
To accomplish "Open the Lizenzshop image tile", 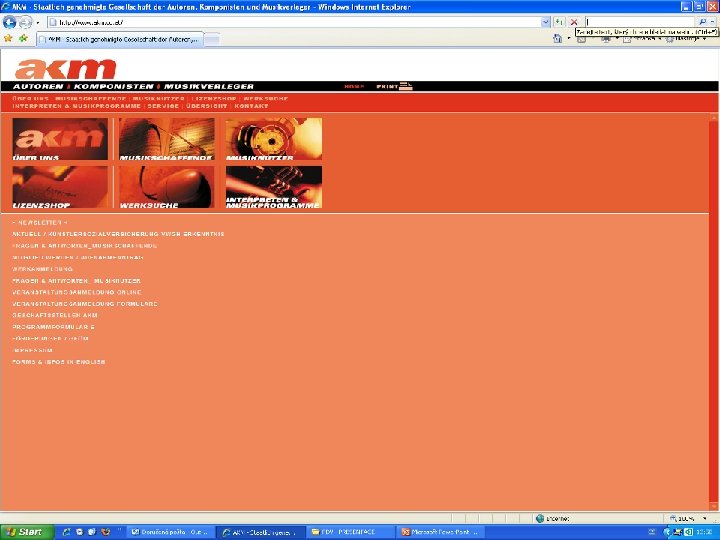I will point(60,187).
